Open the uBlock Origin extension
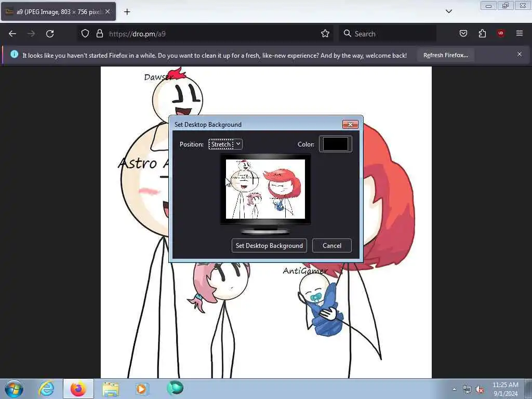This screenshot has height=399, width=532. (x=501, y=33)
